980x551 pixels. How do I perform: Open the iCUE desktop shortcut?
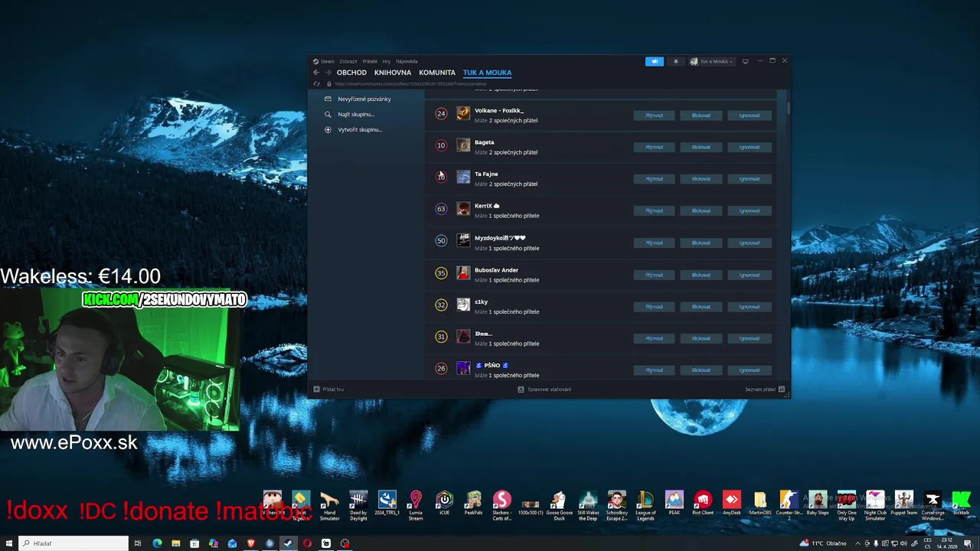[x=444, y=504]
